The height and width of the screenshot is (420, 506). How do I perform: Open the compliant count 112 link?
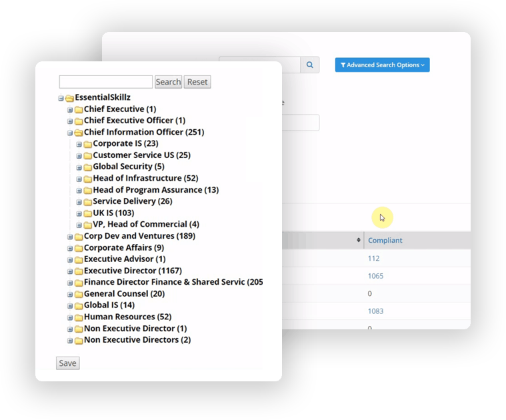coord(374,259)
